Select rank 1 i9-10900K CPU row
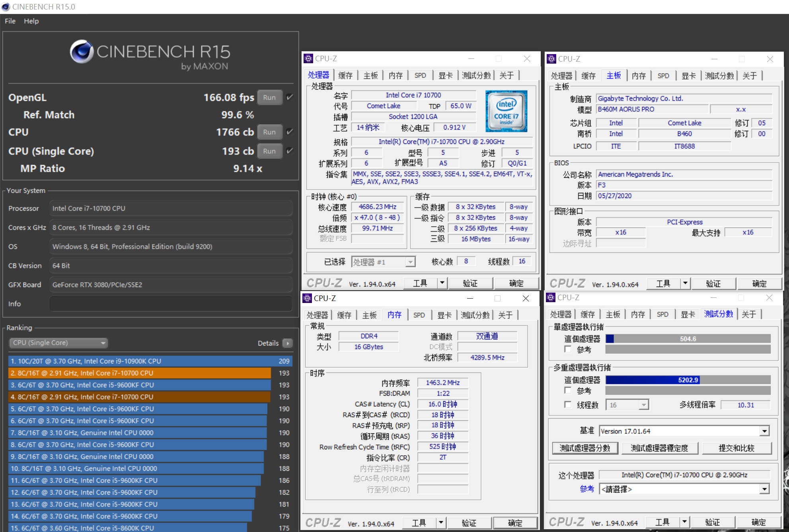This screenshot has width=789, height=532. pyautogui.click(x=150, y=361)
